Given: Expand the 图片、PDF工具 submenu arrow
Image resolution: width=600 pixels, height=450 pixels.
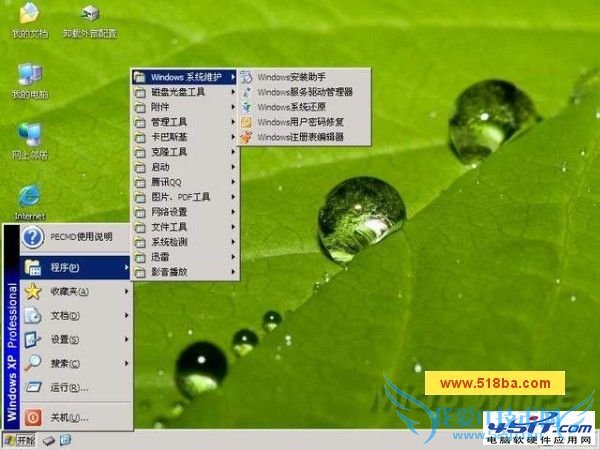Looking at the screenshot, I should [x=233, y=197].
